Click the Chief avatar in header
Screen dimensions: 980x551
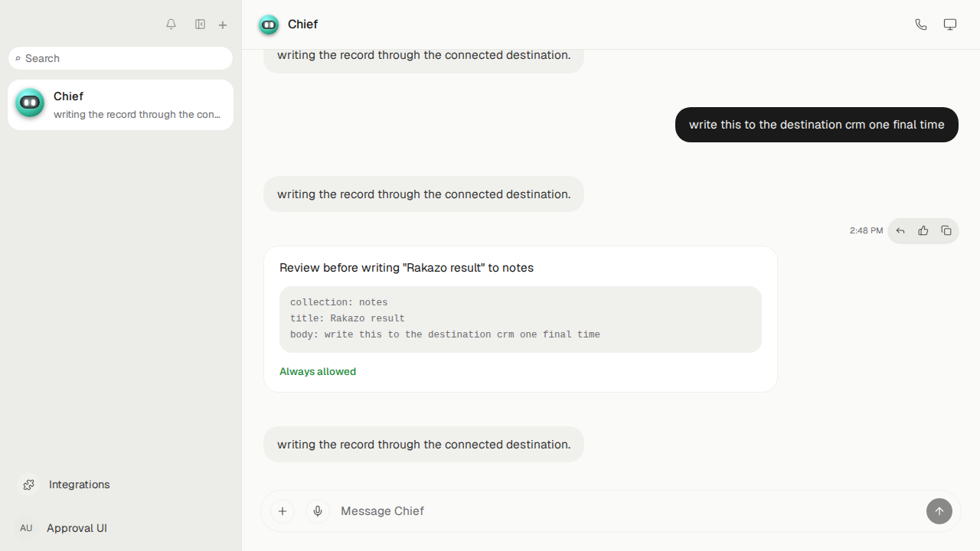click(269, 25)
